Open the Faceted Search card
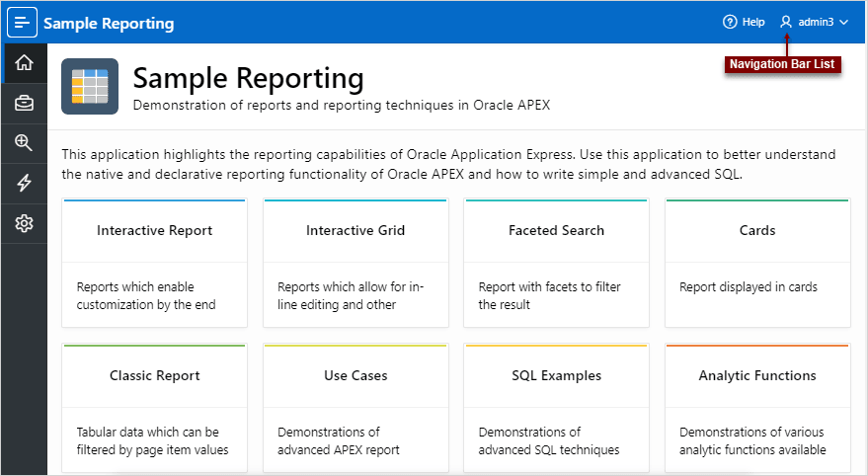Image resolution: width=868 pixels, height=476 pixels. 556,263
